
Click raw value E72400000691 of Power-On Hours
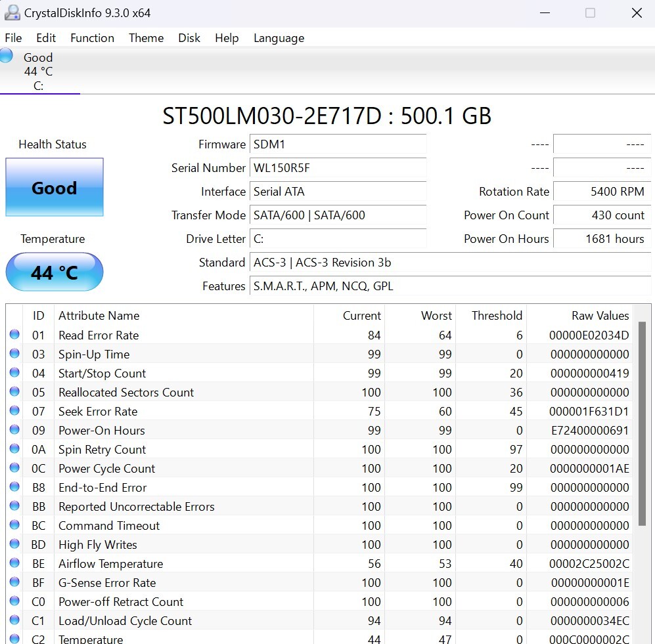pos(590,430)
